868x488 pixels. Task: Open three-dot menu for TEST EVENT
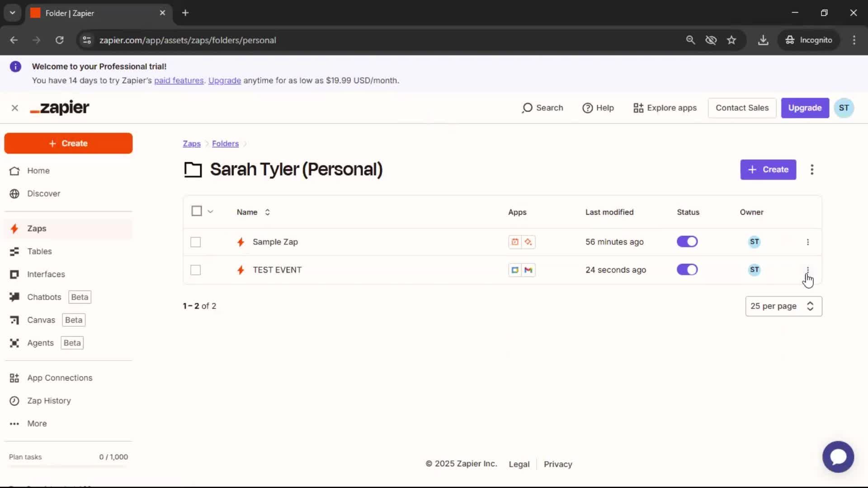(808, 270)
